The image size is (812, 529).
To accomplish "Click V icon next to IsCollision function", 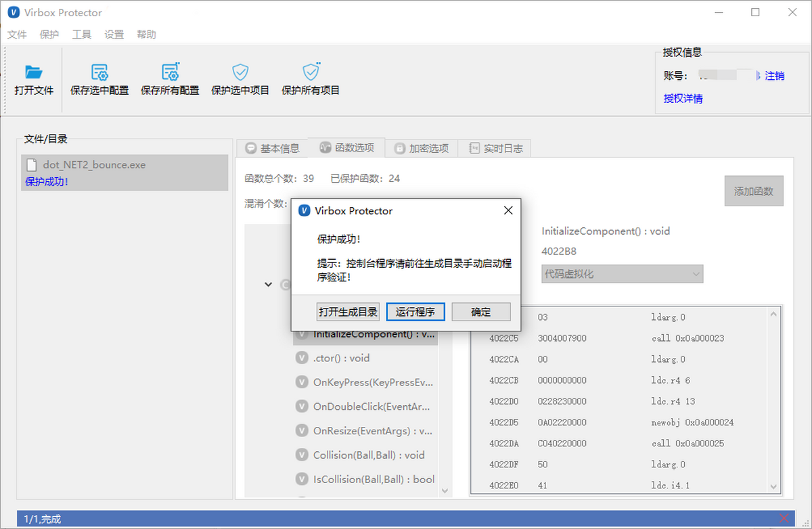I will [302, 480].
